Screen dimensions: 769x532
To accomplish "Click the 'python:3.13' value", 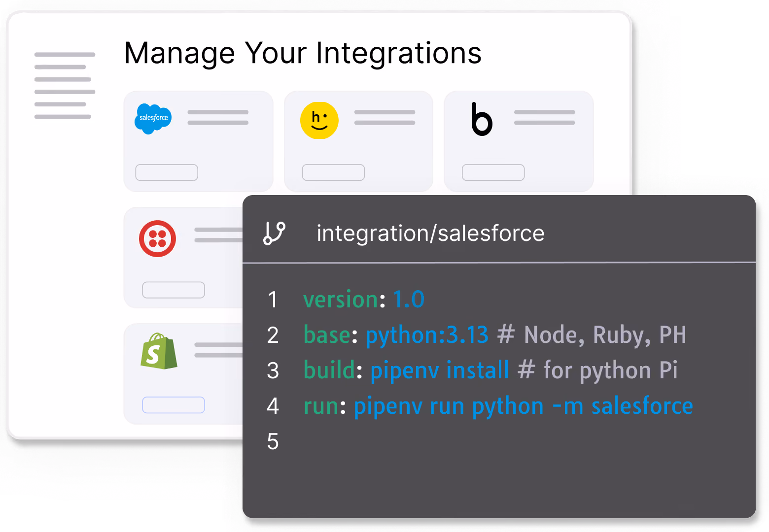I will click(427, 335).
